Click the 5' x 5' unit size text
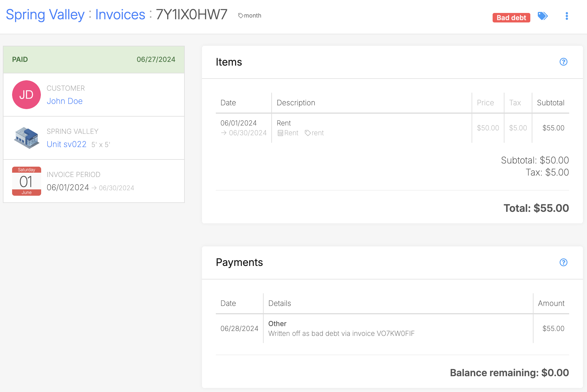 pos(101,144)
